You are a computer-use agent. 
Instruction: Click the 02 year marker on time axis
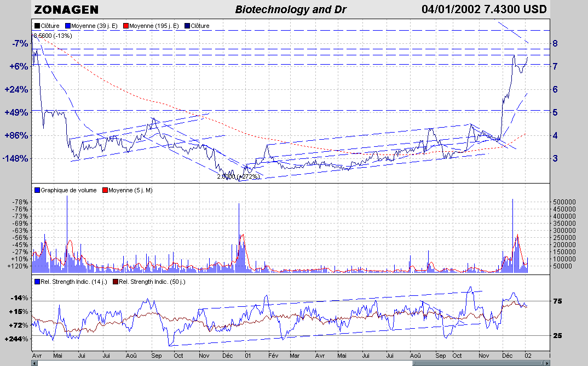pos(528,356)
